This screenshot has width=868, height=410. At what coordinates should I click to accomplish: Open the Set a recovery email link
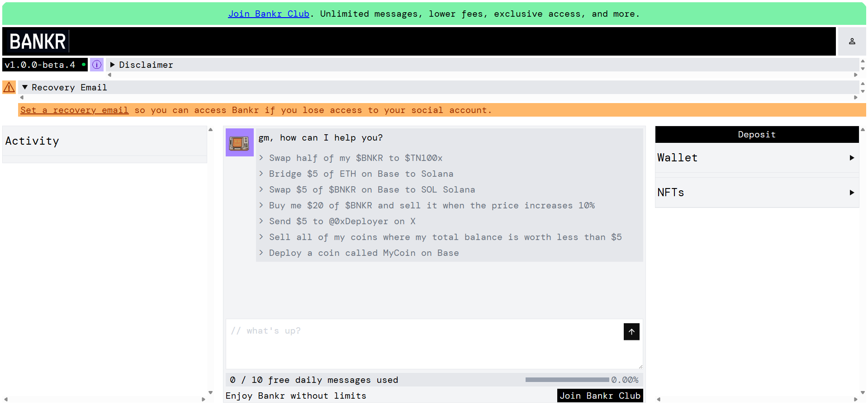coord(74,110)
